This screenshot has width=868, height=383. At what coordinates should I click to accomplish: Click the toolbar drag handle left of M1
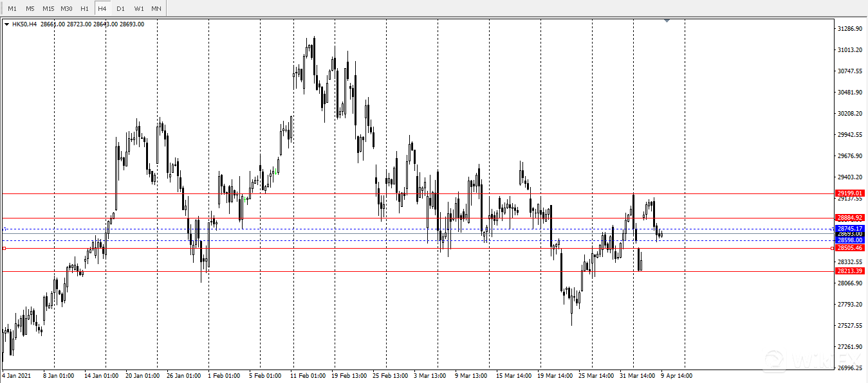tap(3, 8)
